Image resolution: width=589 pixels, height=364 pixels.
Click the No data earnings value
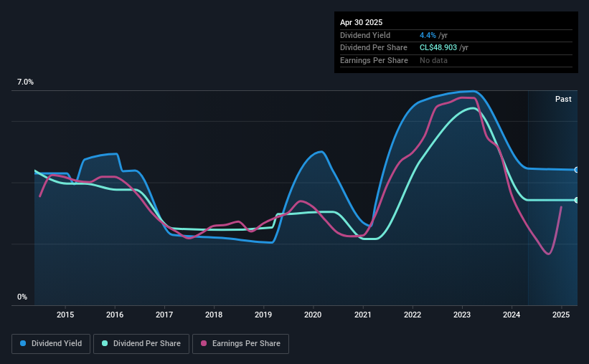pos(433,60)
